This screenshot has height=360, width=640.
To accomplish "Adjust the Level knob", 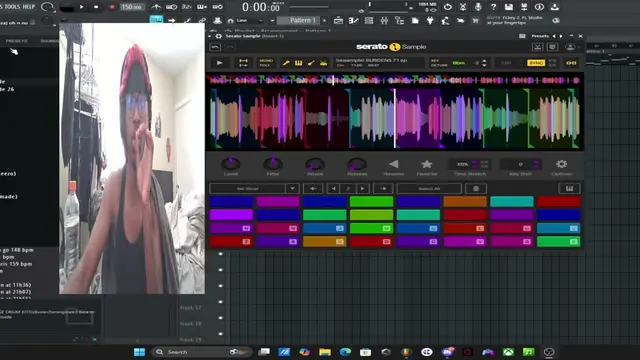I will [231, 164].
